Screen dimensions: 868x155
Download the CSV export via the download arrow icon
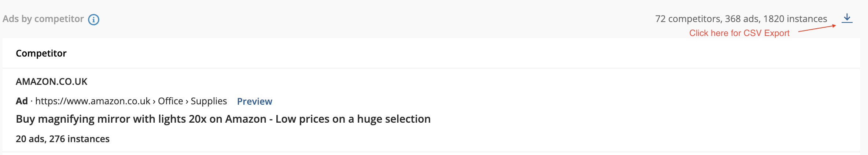click(x=847, y=18)
